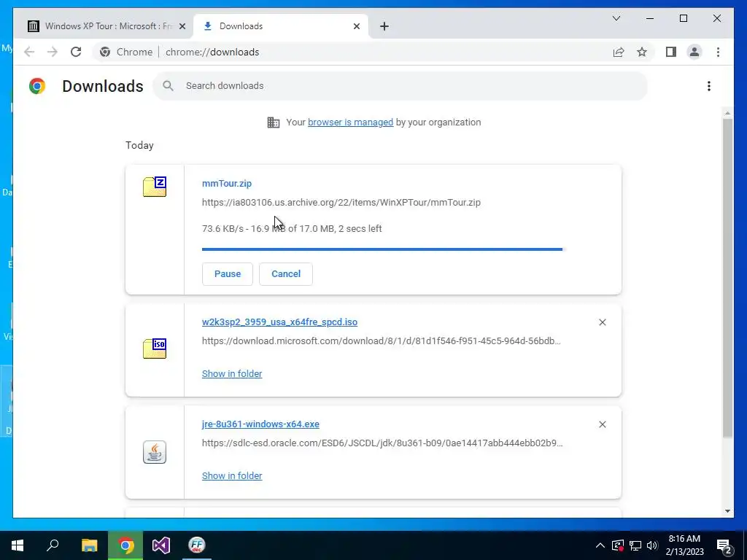
Task: Click the Java installer file icon
Action: pos(155,452)
